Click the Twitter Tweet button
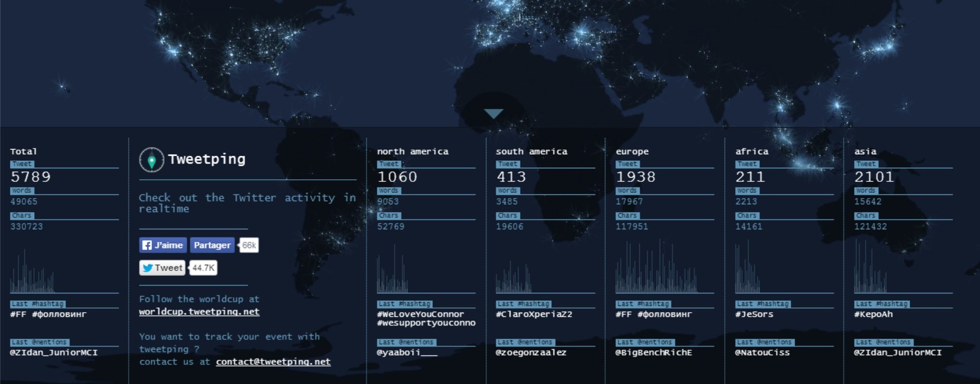The height and width of the screenshot is (384, 980). tap(162, 268)
